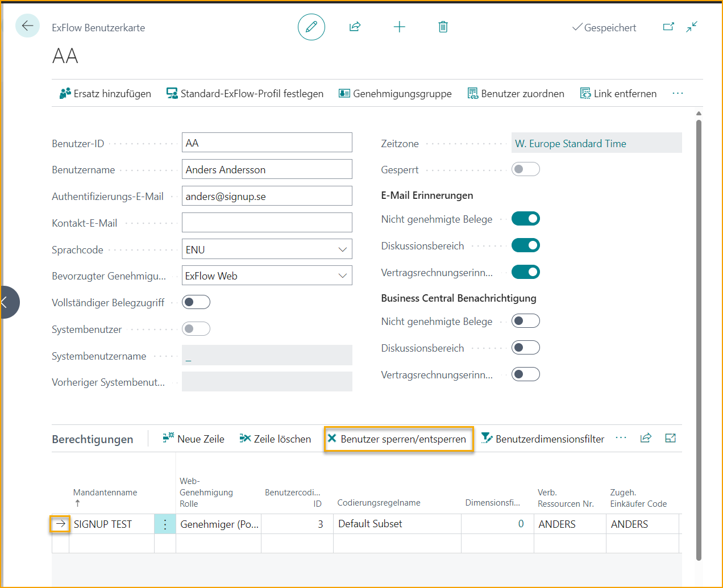Image resolution: width=723 pixels, height=588 pixels.
Task: Click the Kontakt-E-Mail input field
Action: pyautogui.click(x=267, y=223)
